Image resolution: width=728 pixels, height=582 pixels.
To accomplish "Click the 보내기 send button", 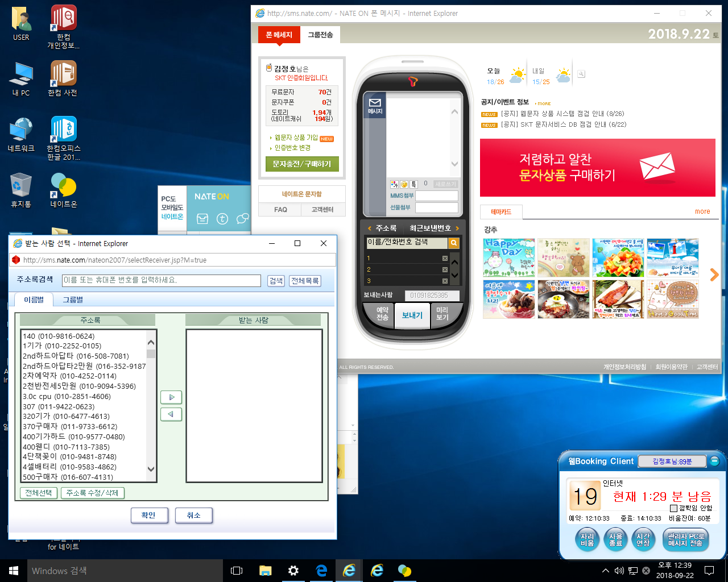I will pyautogui.click(x=412, y=315).
